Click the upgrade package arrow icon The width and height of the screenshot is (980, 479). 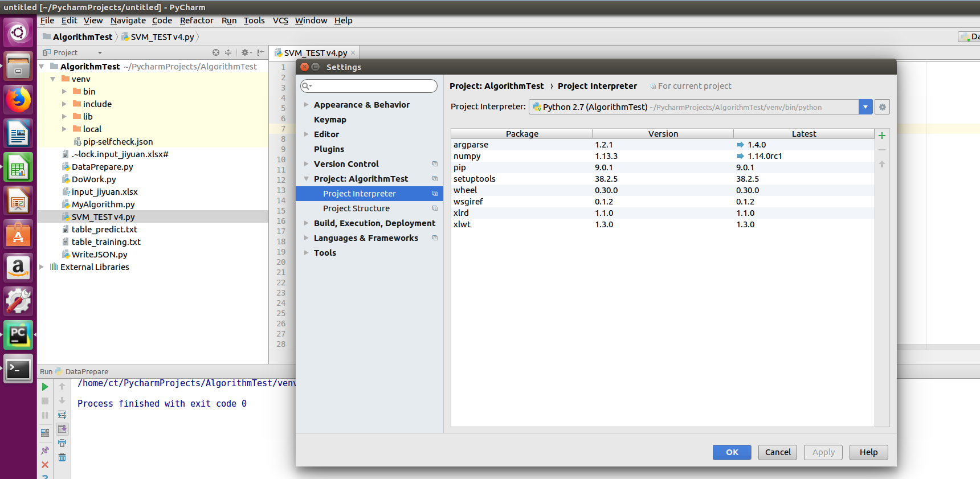[882, 164]
